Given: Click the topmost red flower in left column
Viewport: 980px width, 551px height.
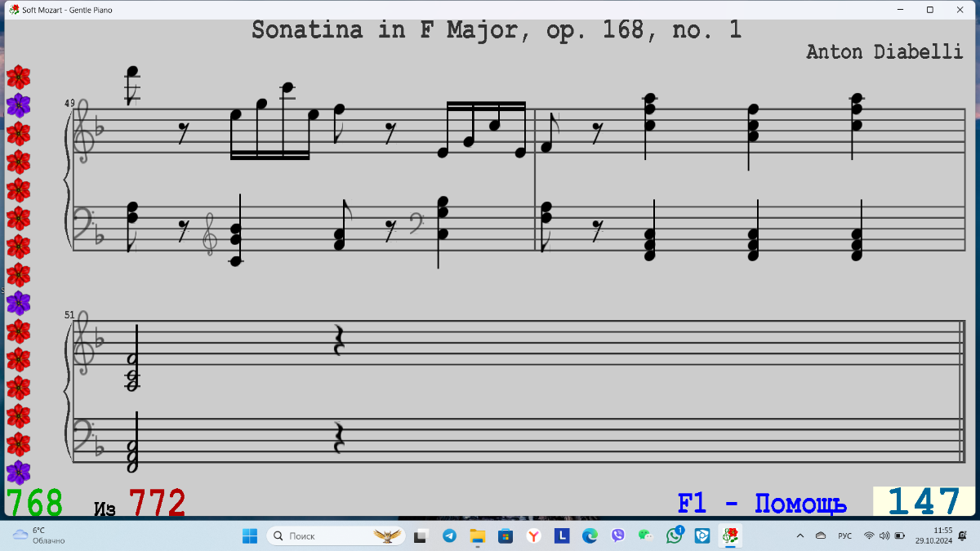Looking at the screenshot, I should click(18, 78).
